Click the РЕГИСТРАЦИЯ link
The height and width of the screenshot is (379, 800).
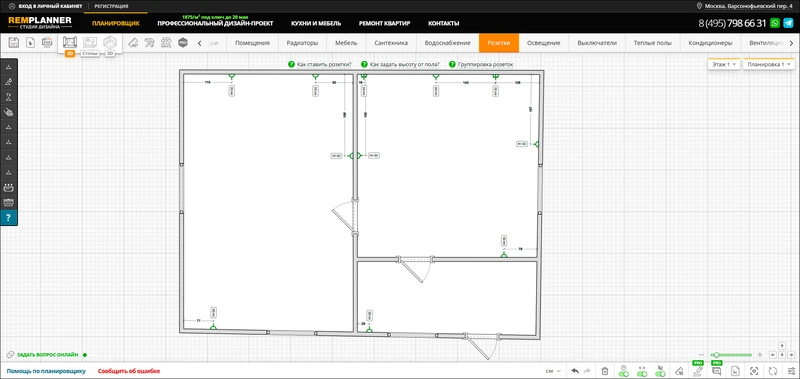[111, 6]
